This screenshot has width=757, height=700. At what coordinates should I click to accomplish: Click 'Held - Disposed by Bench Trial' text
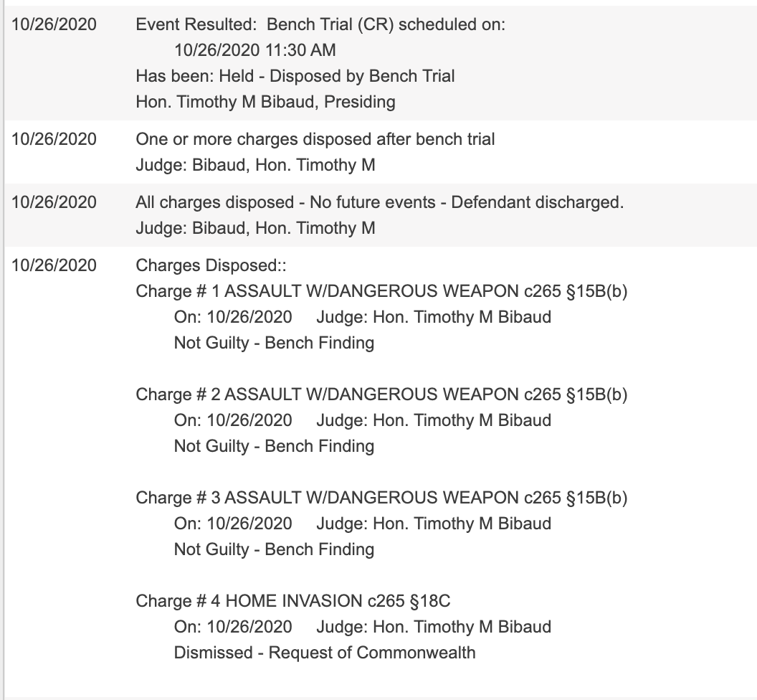click(295, 76)
